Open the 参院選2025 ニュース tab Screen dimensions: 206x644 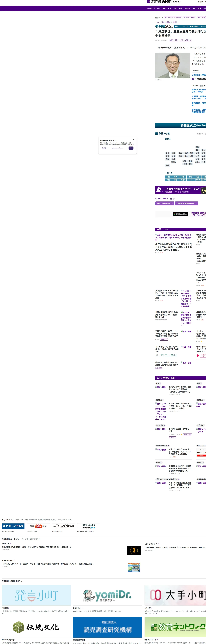185,27
